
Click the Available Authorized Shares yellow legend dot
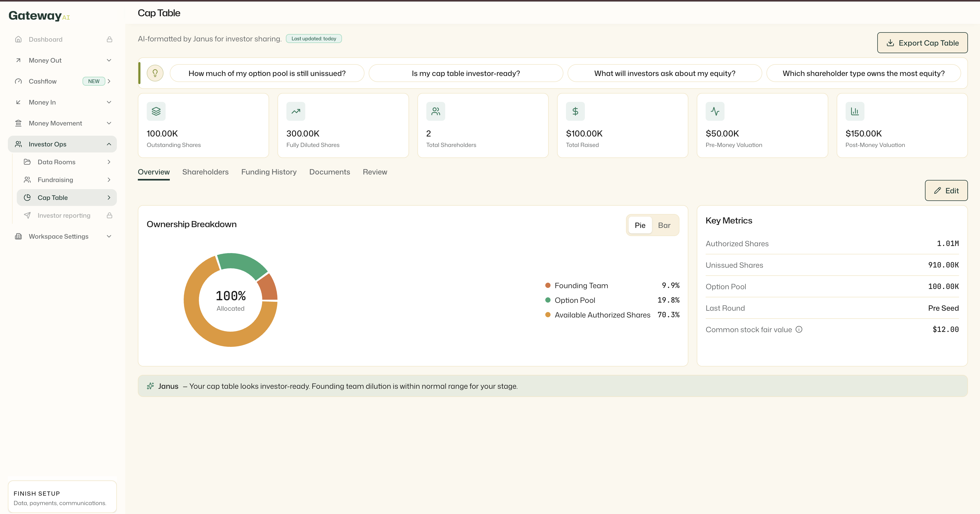pos(548,315)
